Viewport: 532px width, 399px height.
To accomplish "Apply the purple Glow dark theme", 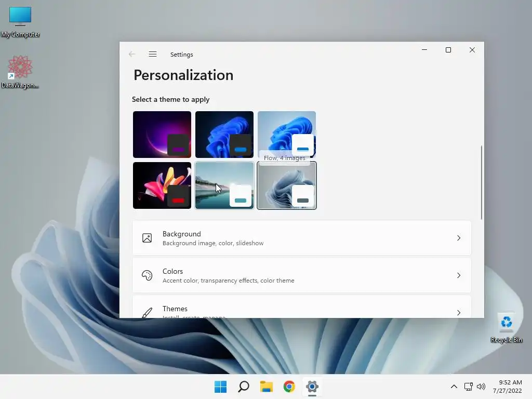I will [162, 135].
